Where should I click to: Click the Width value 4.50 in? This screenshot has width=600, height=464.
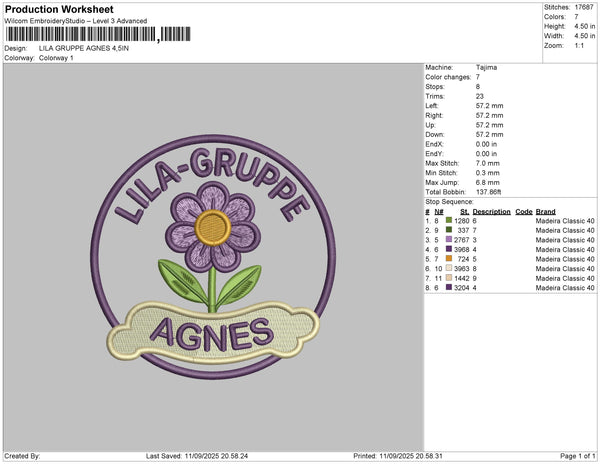584,36
